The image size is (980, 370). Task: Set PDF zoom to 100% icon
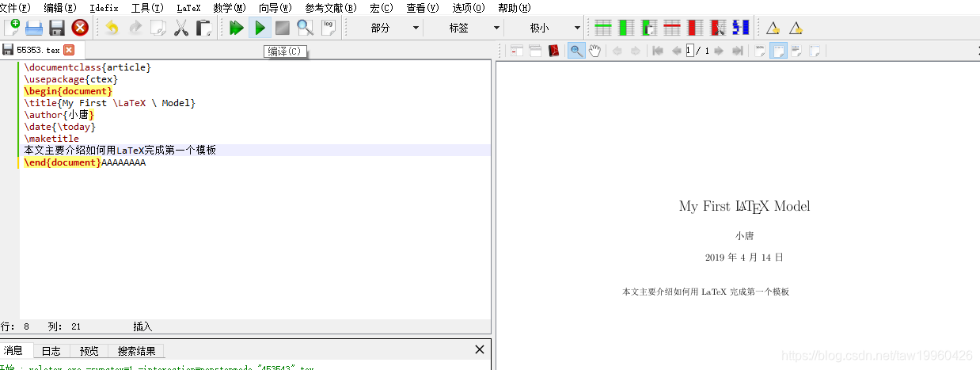pyautogui.click(x=760, y=51)
